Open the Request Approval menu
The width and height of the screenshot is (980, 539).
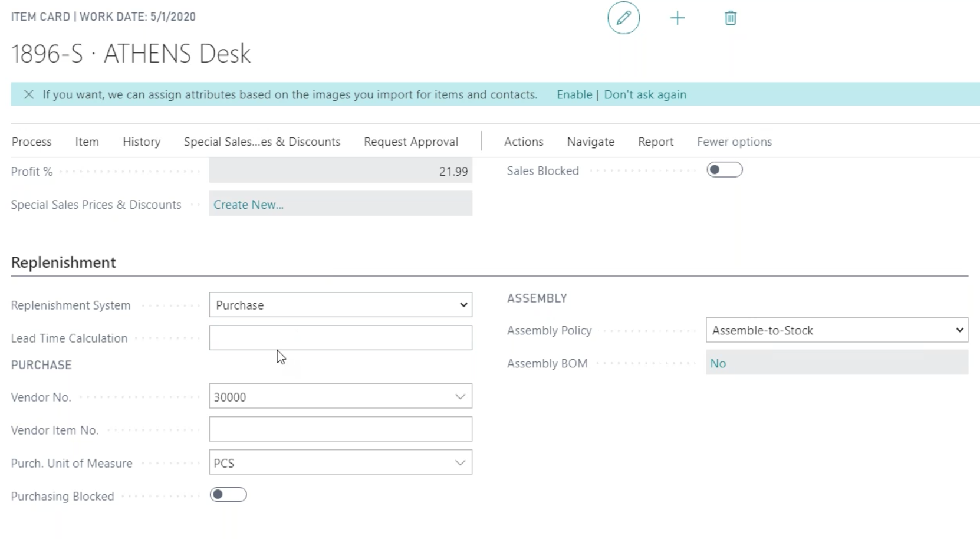[411, 142]
